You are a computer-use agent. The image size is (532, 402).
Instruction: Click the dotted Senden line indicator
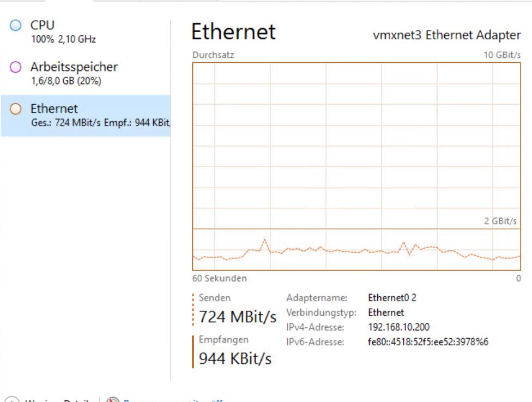point(194,309)
